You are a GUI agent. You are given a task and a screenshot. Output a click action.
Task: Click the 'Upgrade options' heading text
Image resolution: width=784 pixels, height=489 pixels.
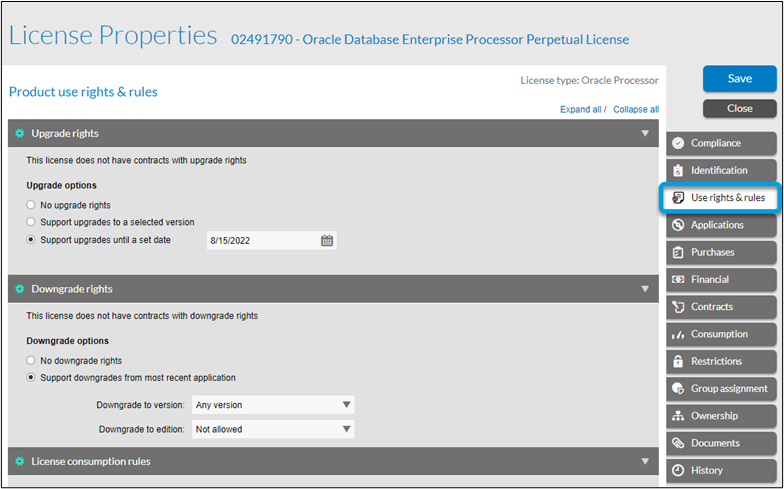pos(62,186)
